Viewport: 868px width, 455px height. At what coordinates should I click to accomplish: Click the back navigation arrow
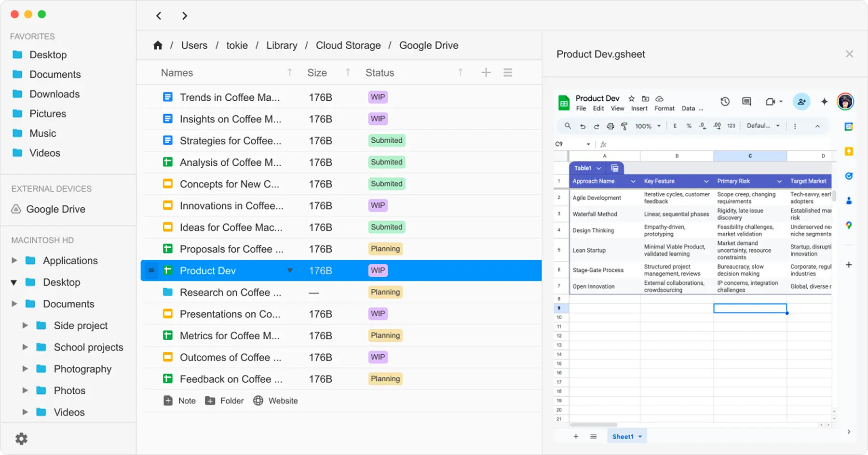point(159,16)
